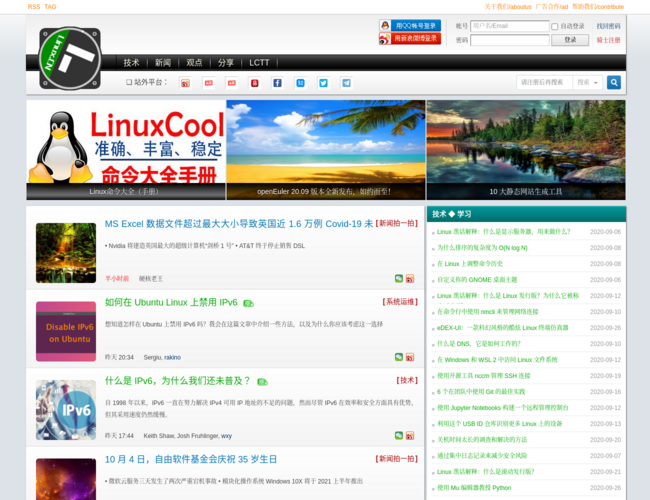Open the LinuxCool 命令大全 banner
The image size is (650, 500).
[126, 150]
